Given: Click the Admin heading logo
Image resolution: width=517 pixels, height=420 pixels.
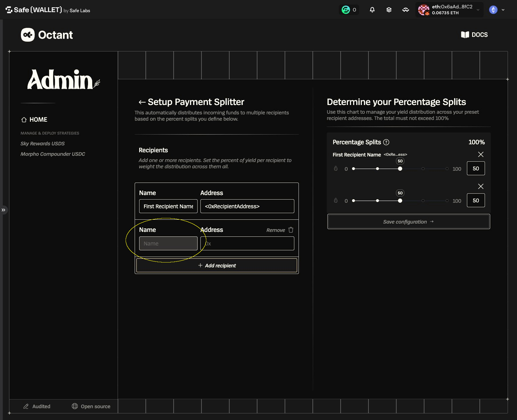Looking at the screenshot, I should (63, 80).
